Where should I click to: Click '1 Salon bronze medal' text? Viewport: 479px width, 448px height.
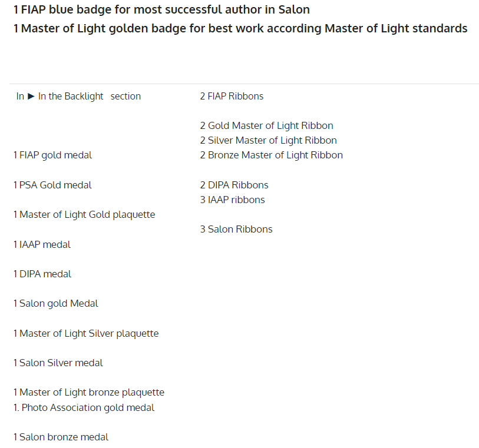(61, 437)
